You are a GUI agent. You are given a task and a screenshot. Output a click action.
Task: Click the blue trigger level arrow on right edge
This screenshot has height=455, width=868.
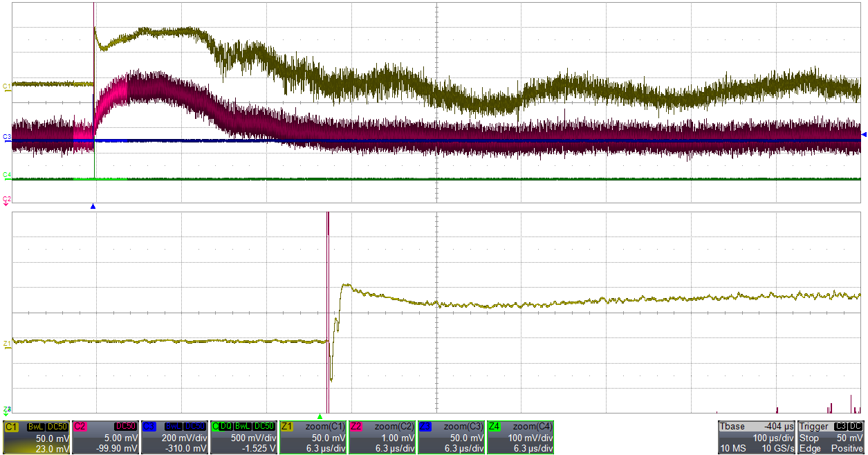pos(864,135)
